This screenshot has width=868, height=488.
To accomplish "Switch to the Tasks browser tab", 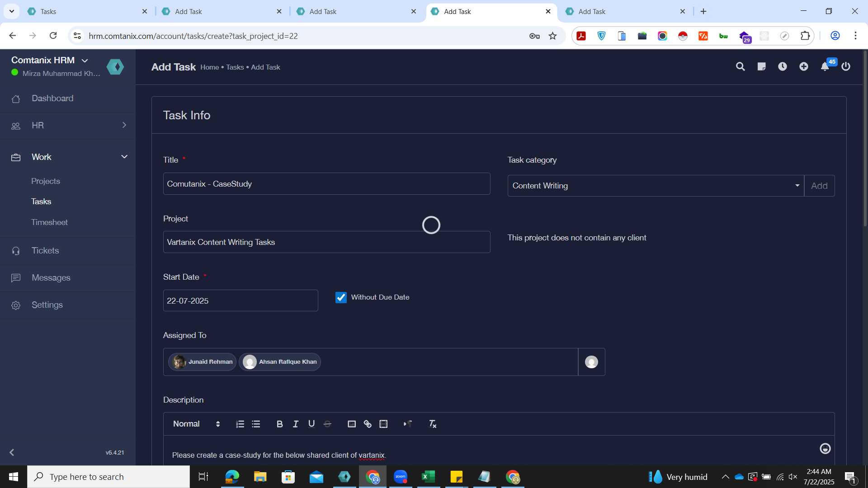I will (x=87, y=11).
